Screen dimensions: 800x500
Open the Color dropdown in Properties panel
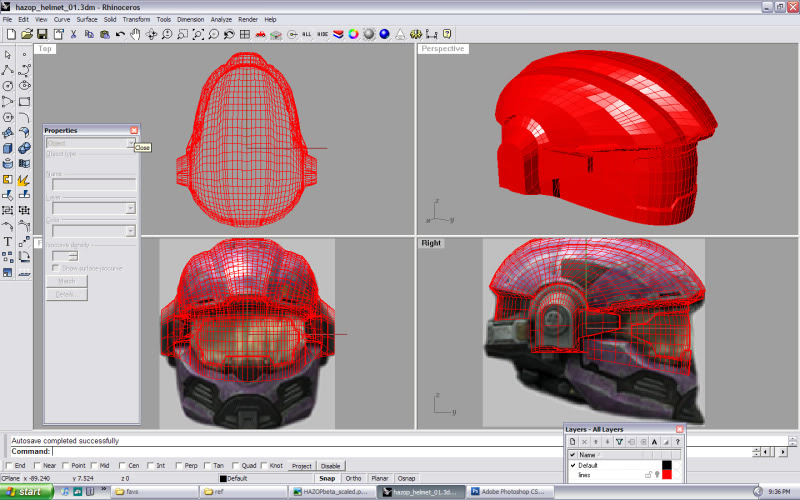coord(131,231)
